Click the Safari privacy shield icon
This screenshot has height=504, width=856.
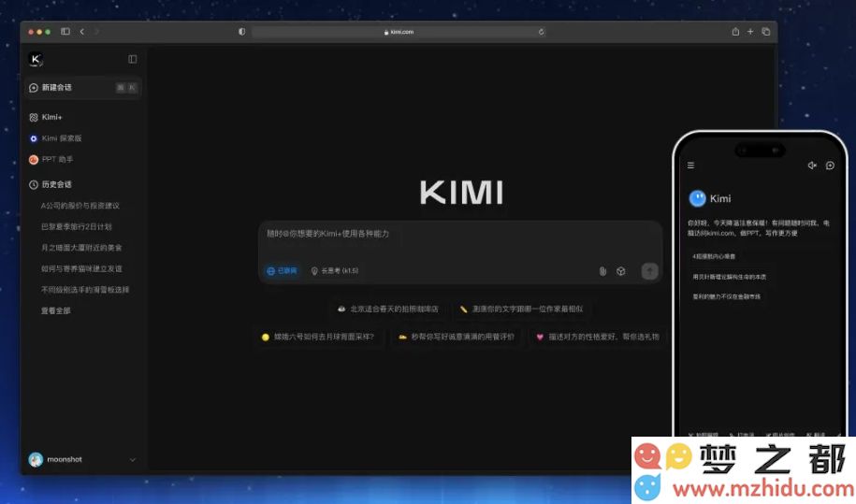[x=242, y=32]
